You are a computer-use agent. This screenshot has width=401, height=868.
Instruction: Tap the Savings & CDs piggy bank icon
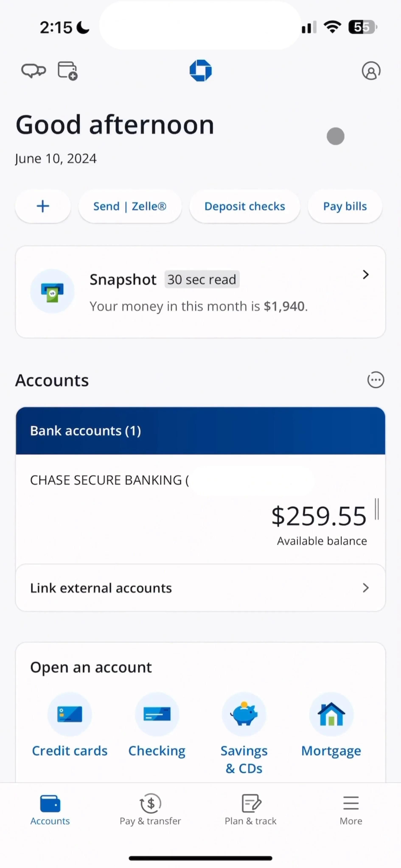click(x=244, y=714)
